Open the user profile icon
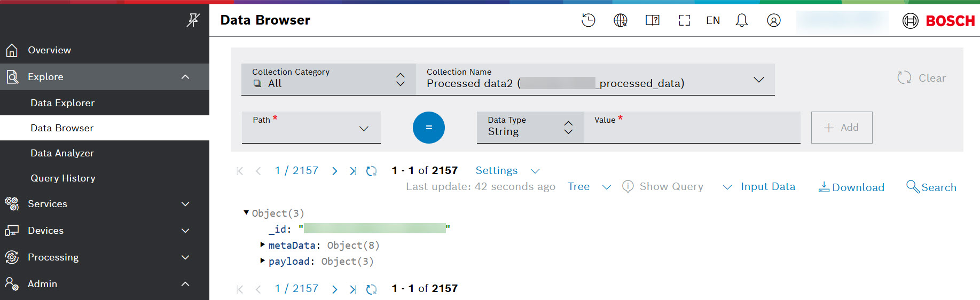The width and height of the screenshot is (980, 300). click(773, 20)
